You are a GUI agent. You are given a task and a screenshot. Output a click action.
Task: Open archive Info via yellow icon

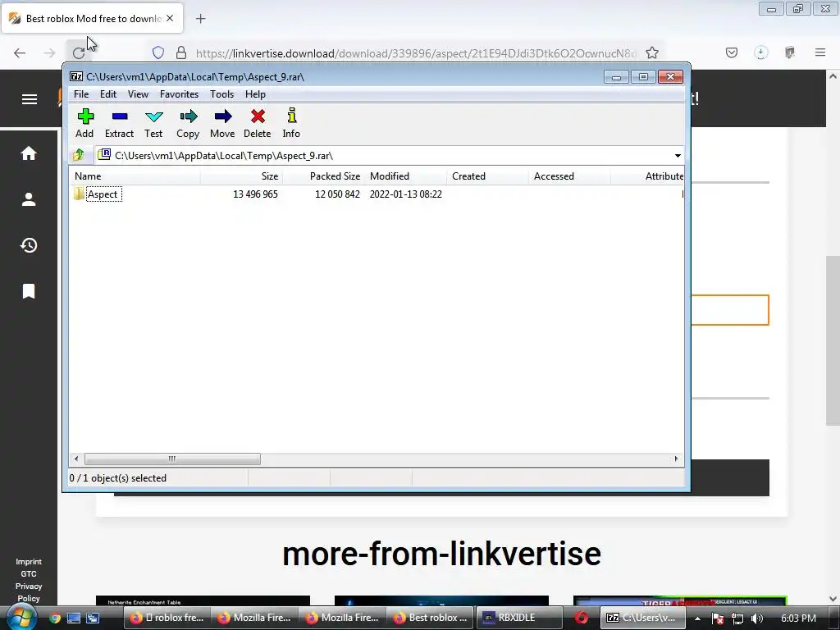[x=291, y=123]
